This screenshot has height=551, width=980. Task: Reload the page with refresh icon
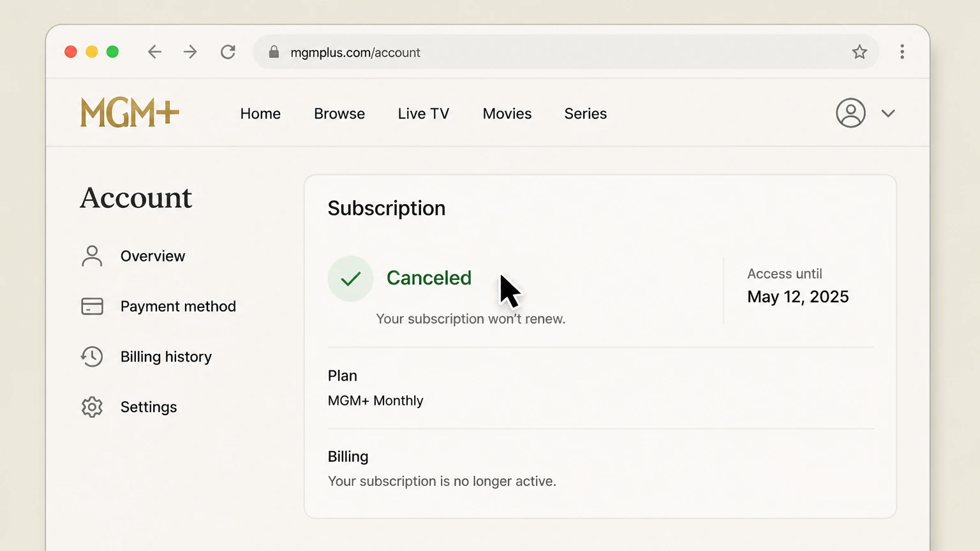pos(228,52)
